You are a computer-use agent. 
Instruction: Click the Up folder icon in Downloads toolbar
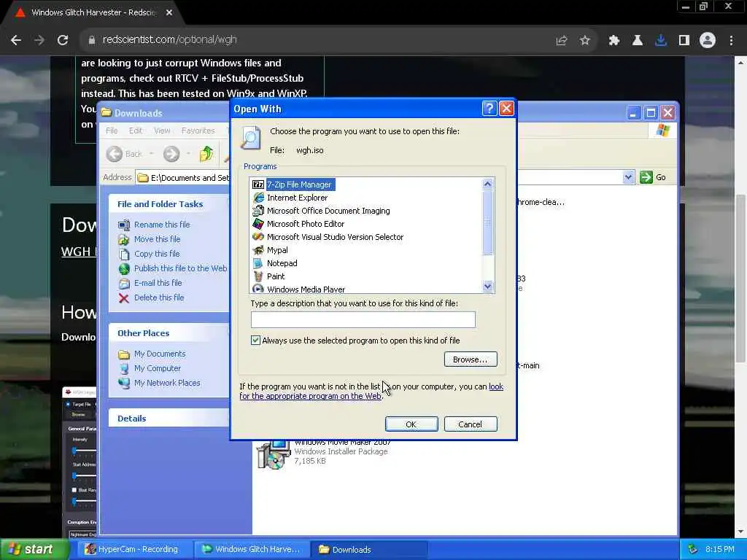point(206,154)
